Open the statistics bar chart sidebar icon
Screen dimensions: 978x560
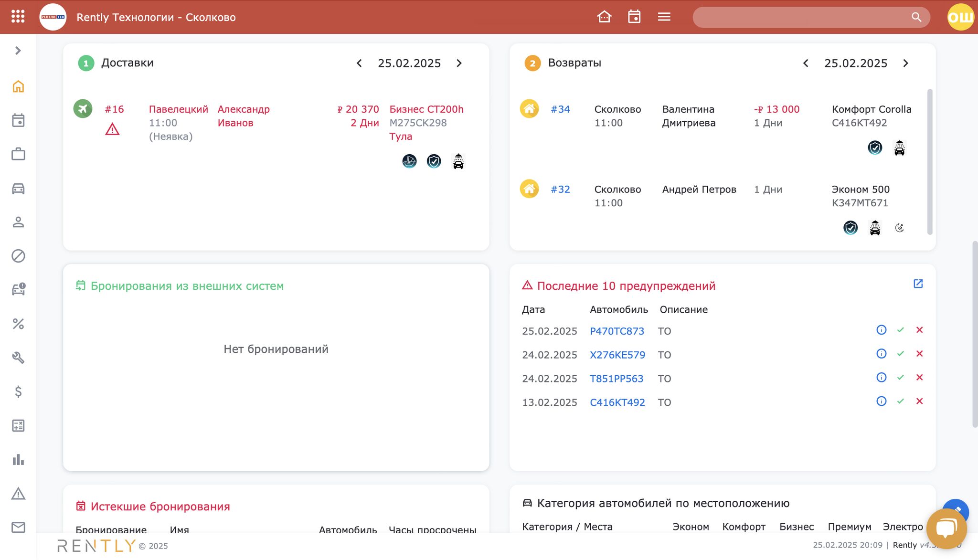(18, 459)
